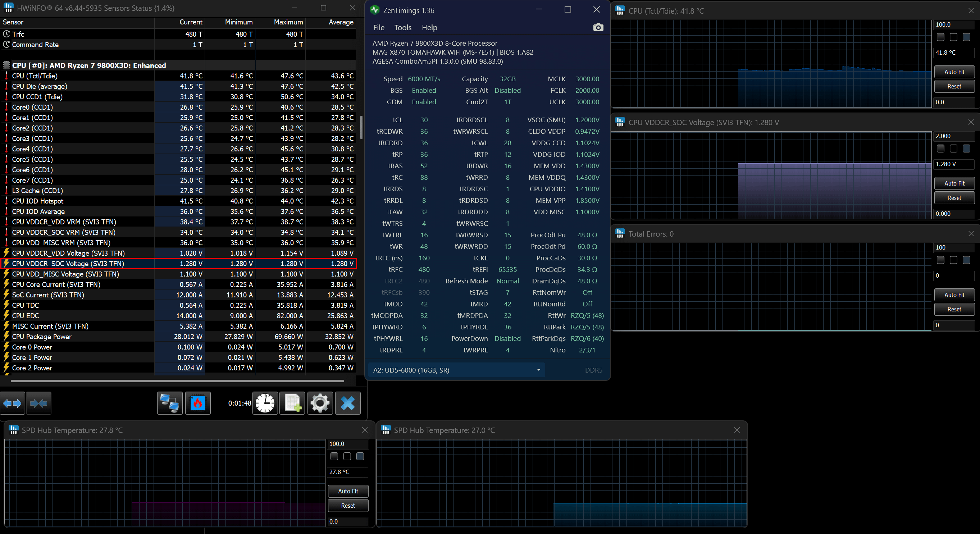980x534 pixels.
Task: Take screenshot with ZenTimings camera icon
Action: tap(598, 27)
